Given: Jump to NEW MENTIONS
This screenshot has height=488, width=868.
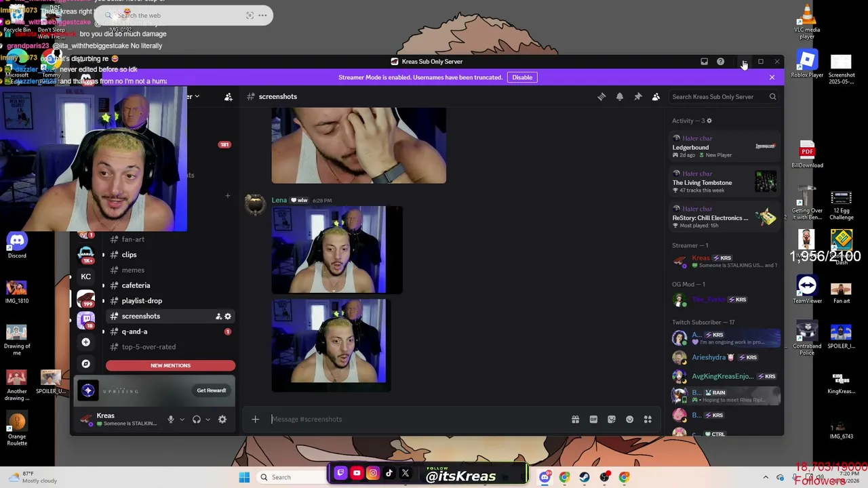Looking at the screenshot, I should (x=170, y=365).
